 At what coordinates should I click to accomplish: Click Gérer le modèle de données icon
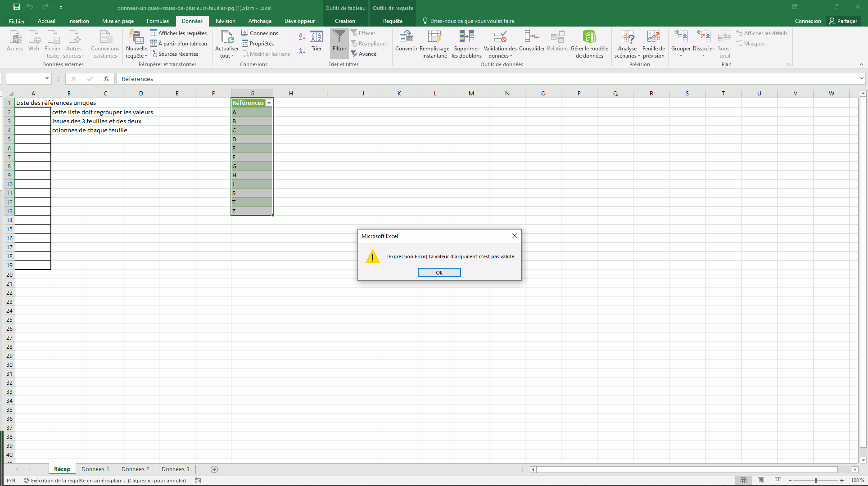click(589, 37)
